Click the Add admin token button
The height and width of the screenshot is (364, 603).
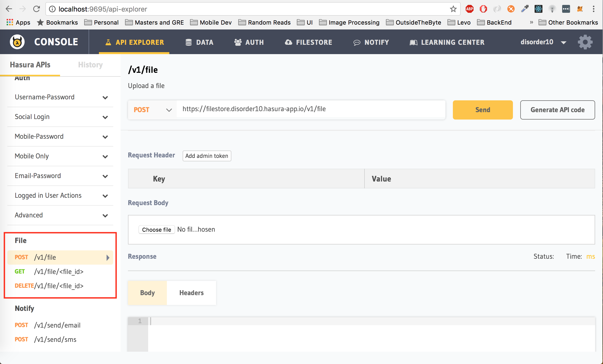pos(206,156)
